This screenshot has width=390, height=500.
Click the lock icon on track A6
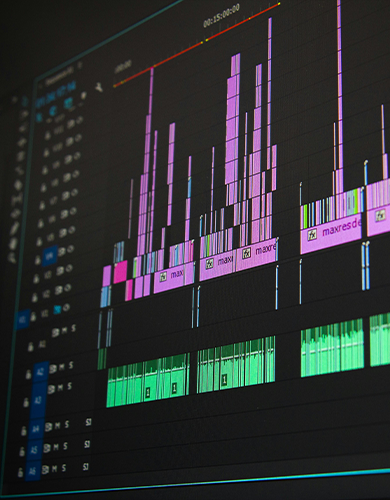(21, 472)
